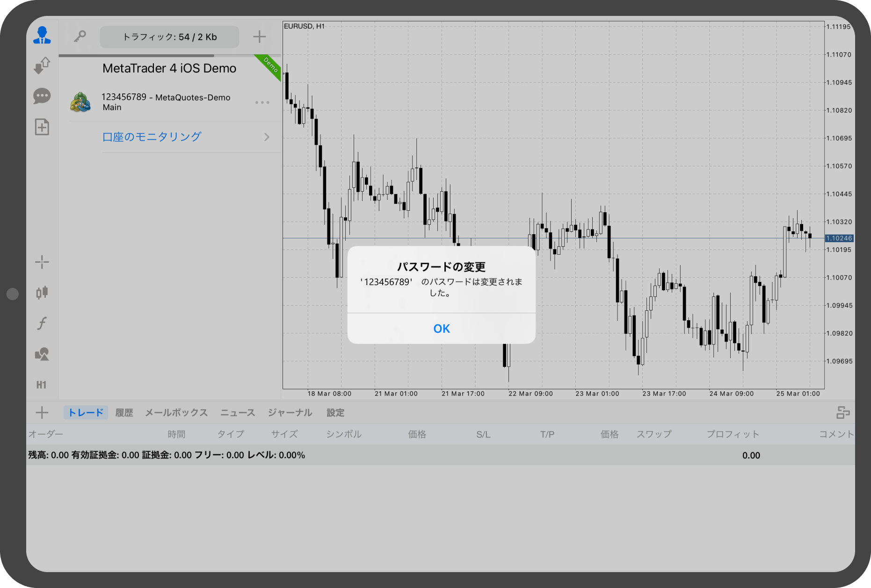871x588 pixels.
Task: Select the 123456789 MetaQuotes-Demo account
Action: tap(166, 102)
